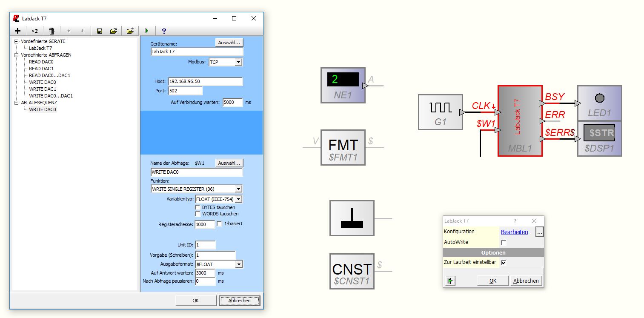Open the Modbus TCP dropdown
The height and width of the screenshot is (318, 644).
[238, 62]
